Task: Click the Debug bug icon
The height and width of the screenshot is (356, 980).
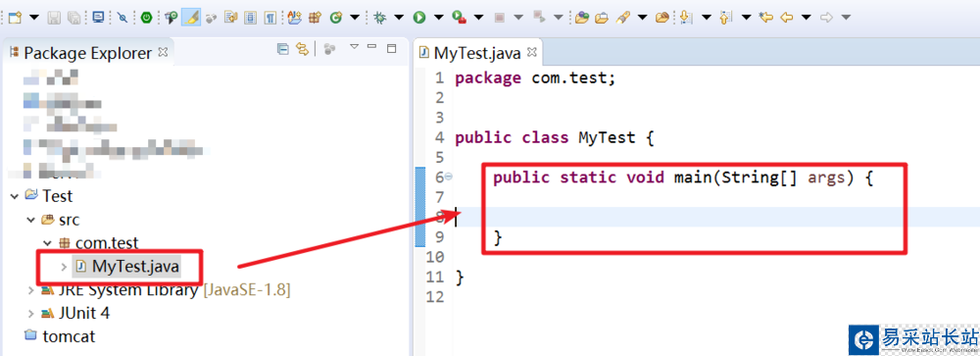Action: coord(379,18)
